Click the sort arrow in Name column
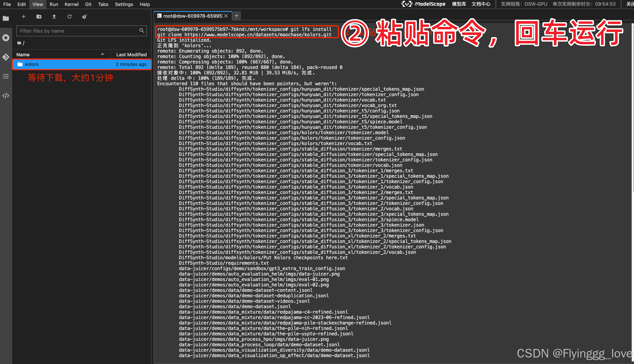The image size is (634, 364). tap(103, 54)
